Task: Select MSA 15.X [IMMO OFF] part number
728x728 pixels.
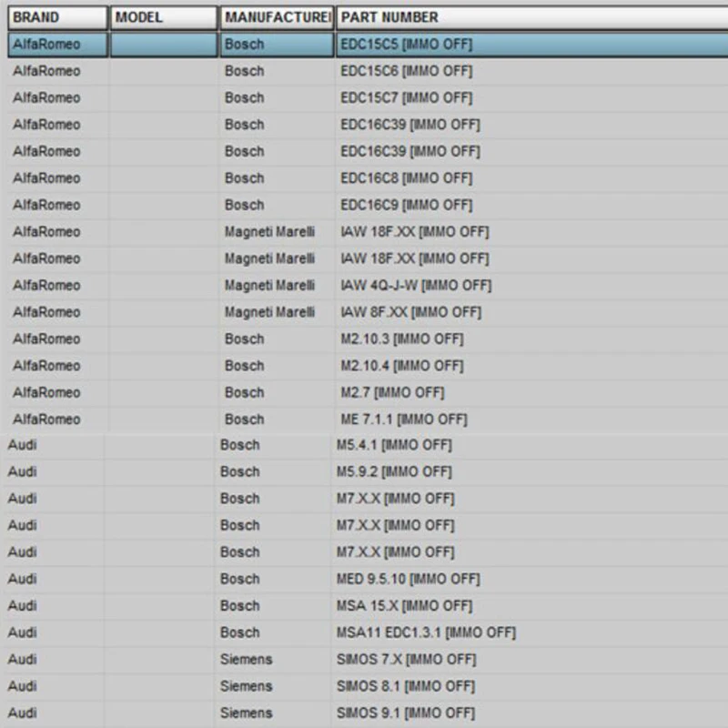Action: [x=404, y=606]
